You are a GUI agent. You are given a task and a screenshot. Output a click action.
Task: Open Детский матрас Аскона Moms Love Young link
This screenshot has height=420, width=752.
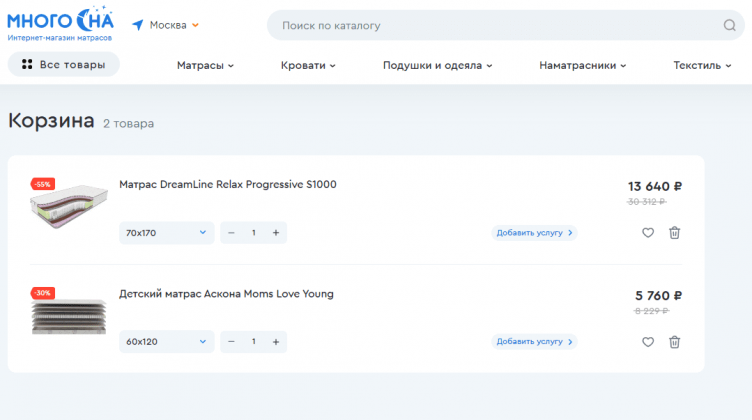click(226, 294)
